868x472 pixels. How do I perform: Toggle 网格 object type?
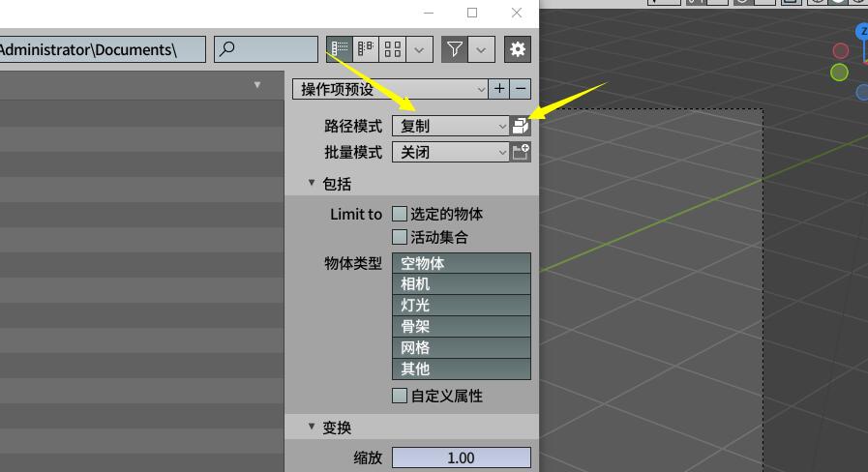coord(462,347)
